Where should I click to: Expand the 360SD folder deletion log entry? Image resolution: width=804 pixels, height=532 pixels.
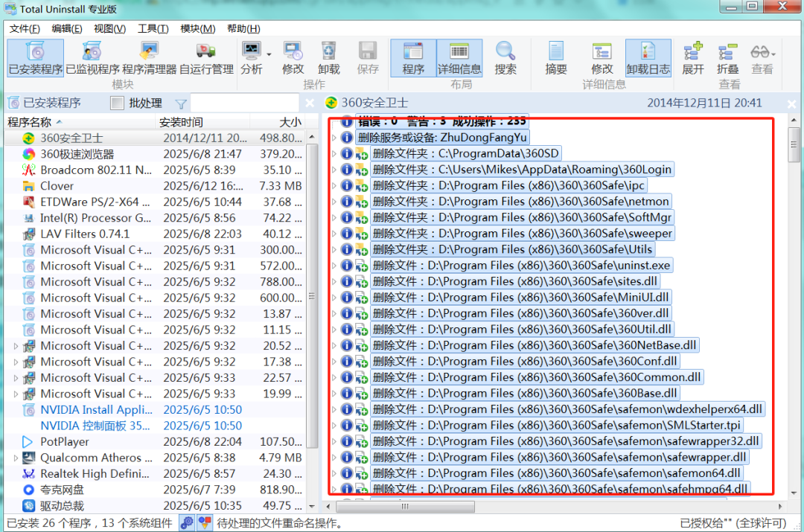click(334, 153)
